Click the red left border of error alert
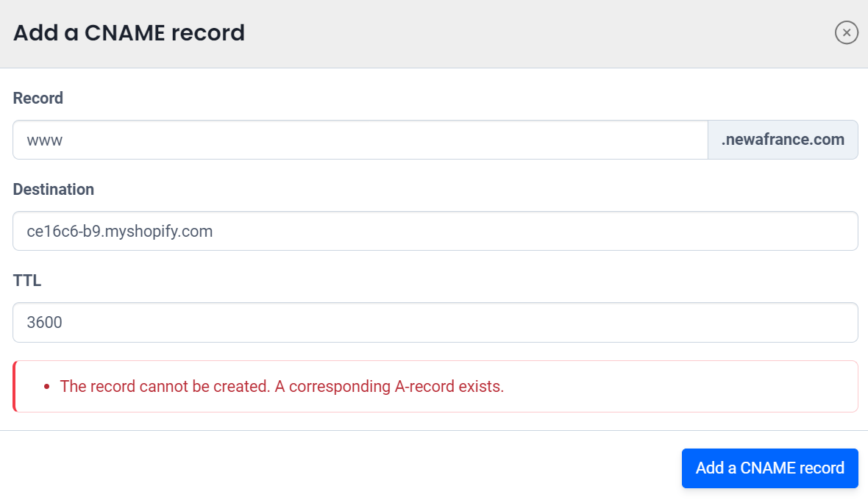Image resolution: width=868 pixels, height=500 pixels. coord(14,386)
